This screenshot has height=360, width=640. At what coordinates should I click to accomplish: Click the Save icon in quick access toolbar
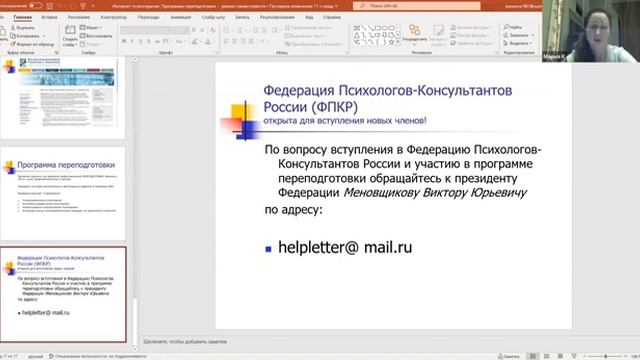click(x=50, y=6)
